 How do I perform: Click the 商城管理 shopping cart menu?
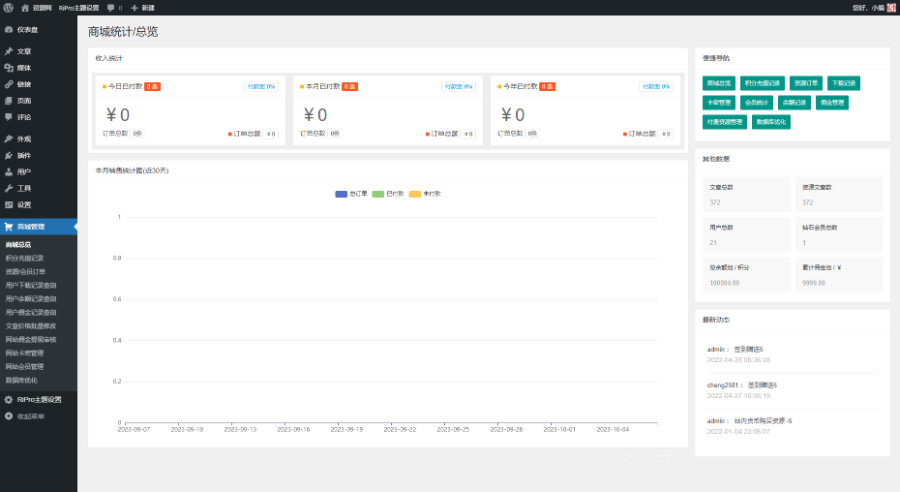pyautogui.click(x=30, y=227)
